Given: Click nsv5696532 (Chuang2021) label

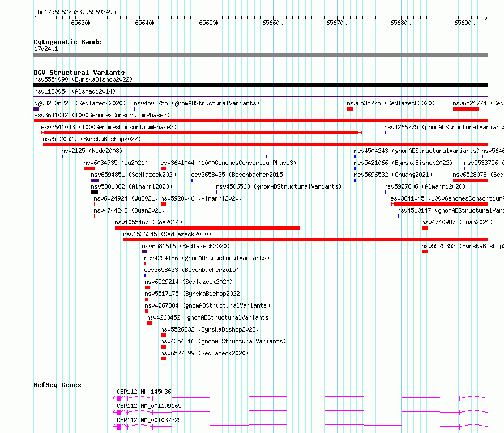Looking at the screenshot, I should click(x=393, y=175).
